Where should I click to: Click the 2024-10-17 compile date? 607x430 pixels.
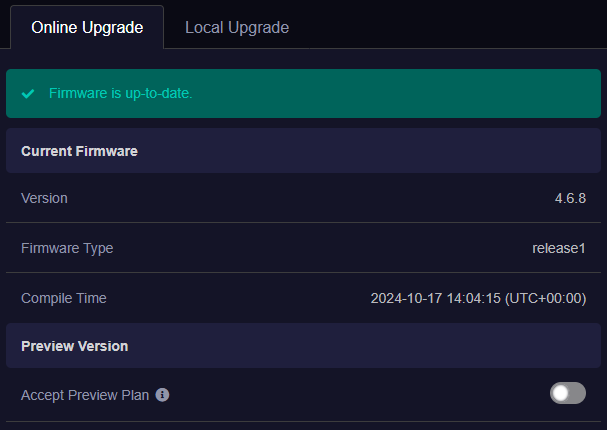click(x=406, y=298)
